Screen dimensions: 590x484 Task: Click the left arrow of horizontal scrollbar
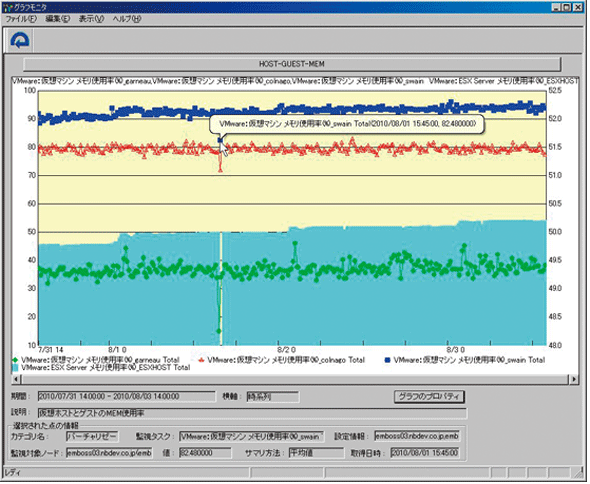click(x=16, y=379)
